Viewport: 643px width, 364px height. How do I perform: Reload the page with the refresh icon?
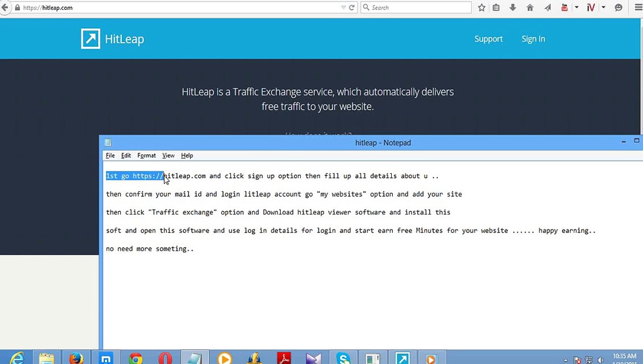click(352, 8)
